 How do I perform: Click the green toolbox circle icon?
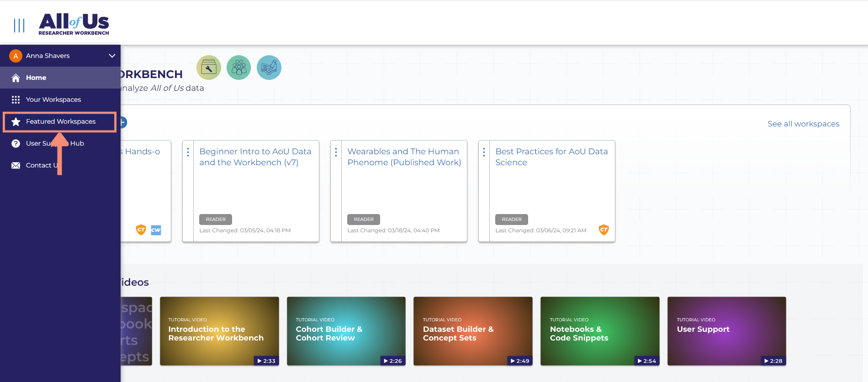(x=209, y=68)
